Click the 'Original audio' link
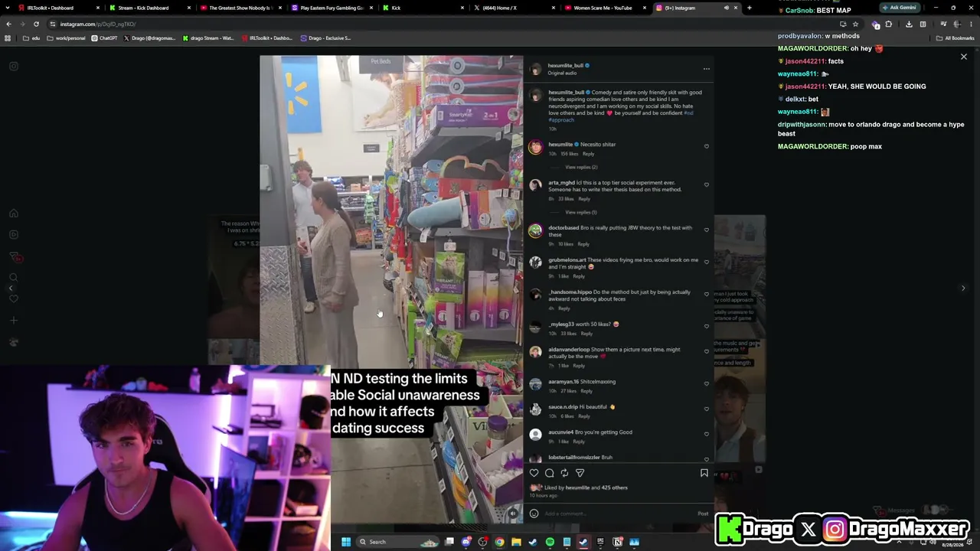 pos(562,73)
